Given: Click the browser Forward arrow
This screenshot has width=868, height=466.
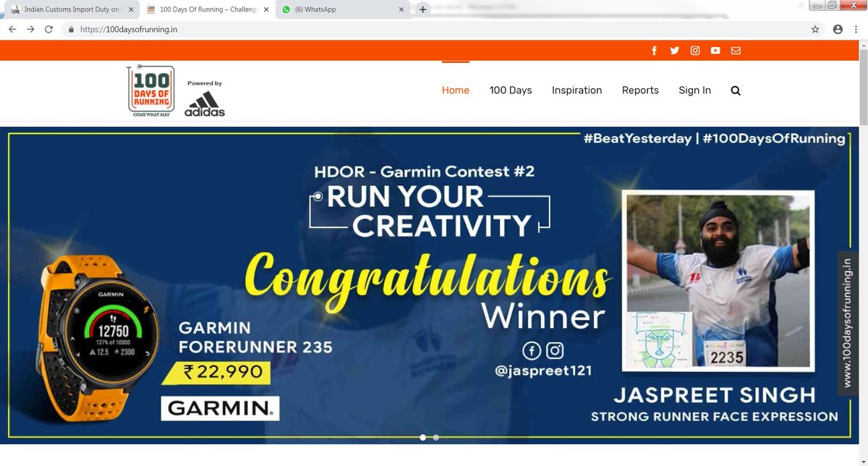Looking at the screenshot, I should point(30,30).
